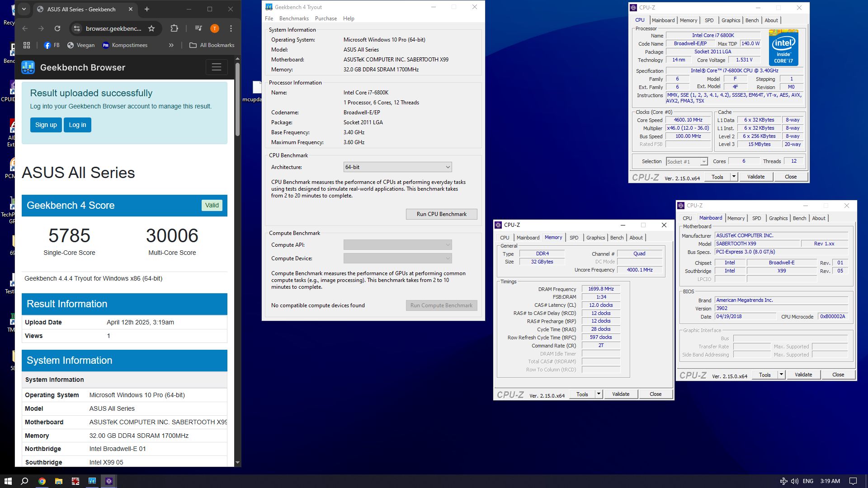Click Run CPU Benchmark button
The image size is (868, 488).
442,214
